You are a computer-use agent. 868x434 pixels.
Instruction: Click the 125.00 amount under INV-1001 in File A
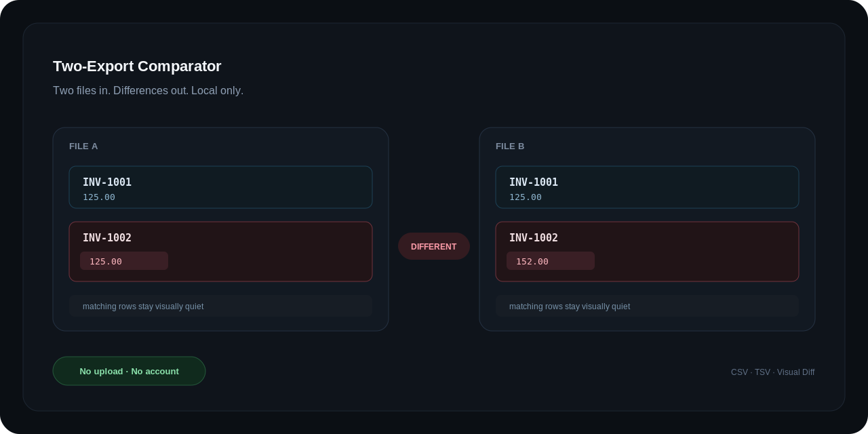click(99, 197)
